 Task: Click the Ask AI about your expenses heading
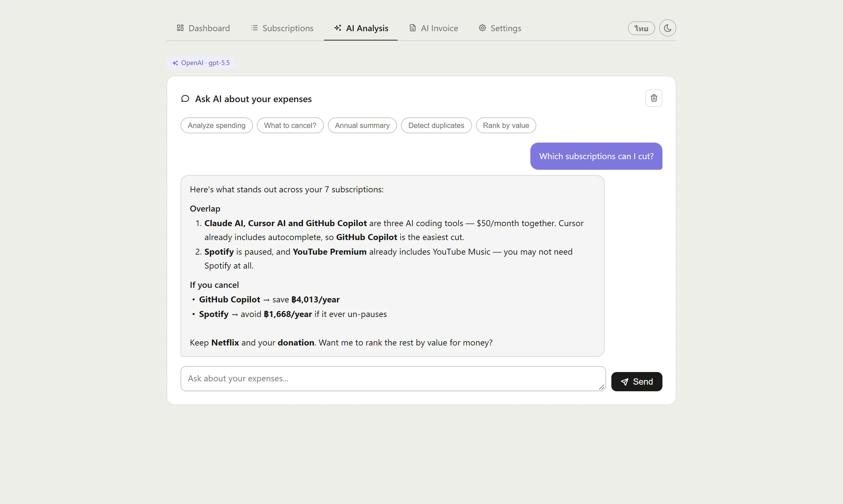[253, 99]
